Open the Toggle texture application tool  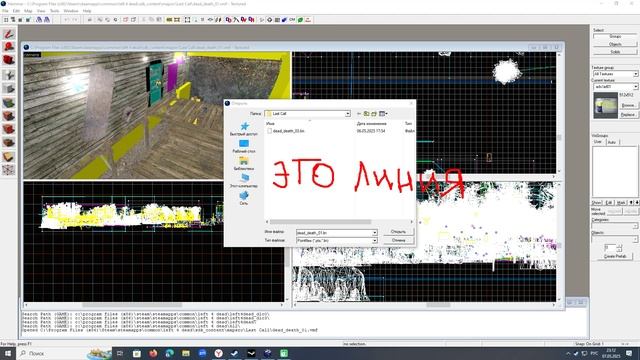(9, 102)
